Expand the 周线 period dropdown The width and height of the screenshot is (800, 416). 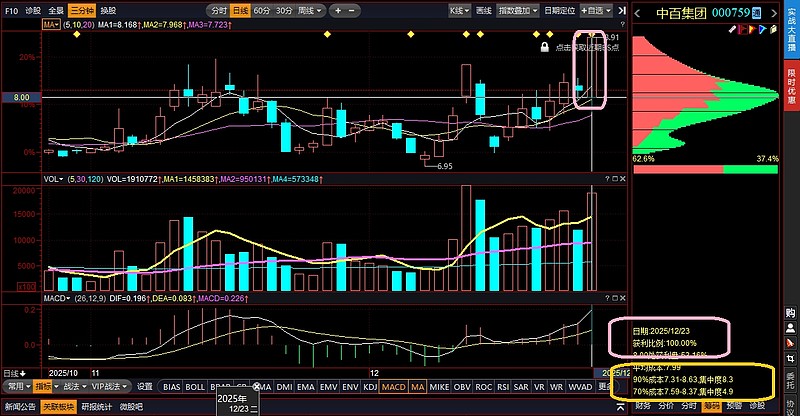point(310,10)
